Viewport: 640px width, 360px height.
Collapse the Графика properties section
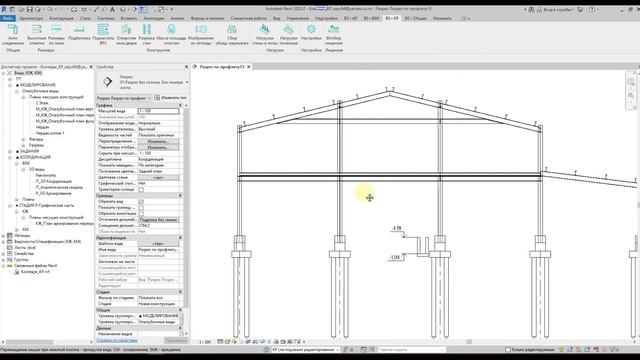coord(180,105)
